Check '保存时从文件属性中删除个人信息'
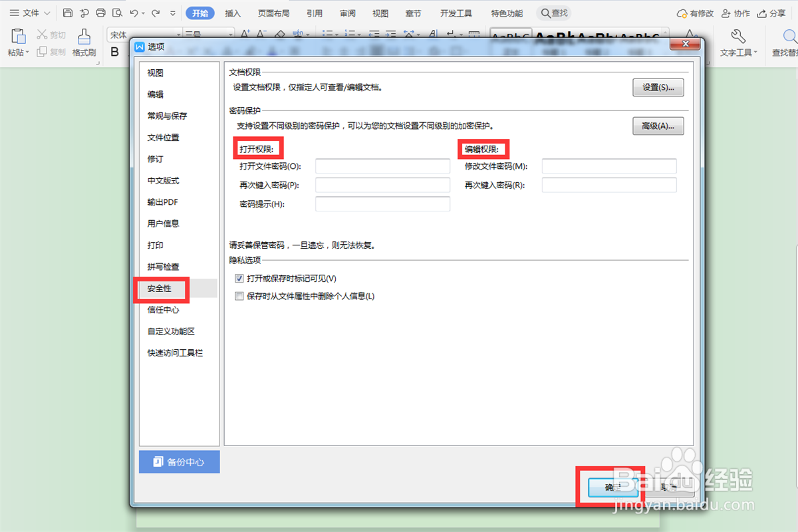This screenshot has height=532, width=798. coord(239,296)
